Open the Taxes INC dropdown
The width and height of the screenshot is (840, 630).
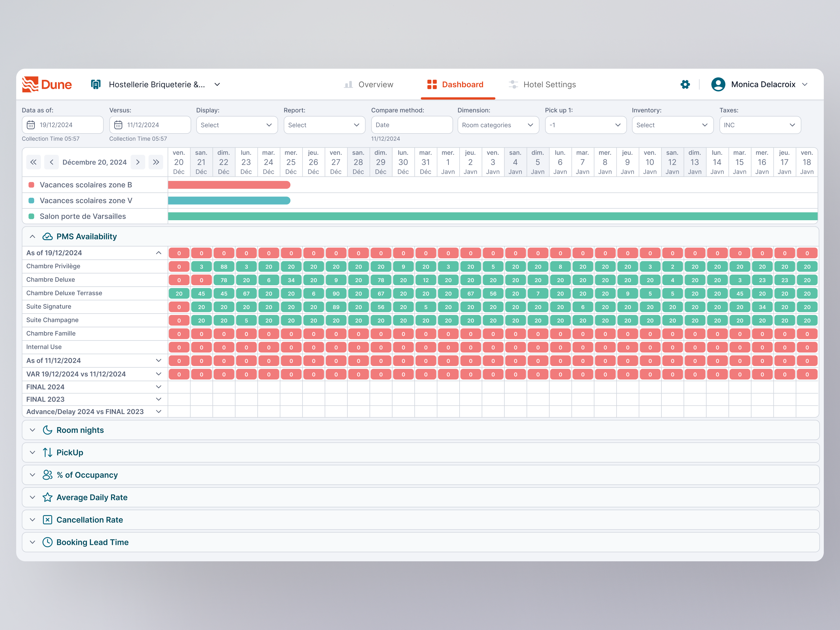coord(760,125)
